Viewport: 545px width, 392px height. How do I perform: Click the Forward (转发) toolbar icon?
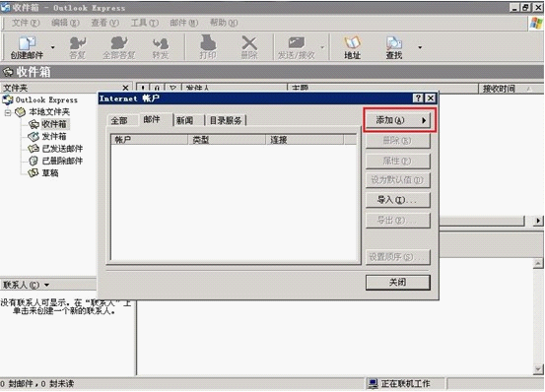[x=161, y=47]
